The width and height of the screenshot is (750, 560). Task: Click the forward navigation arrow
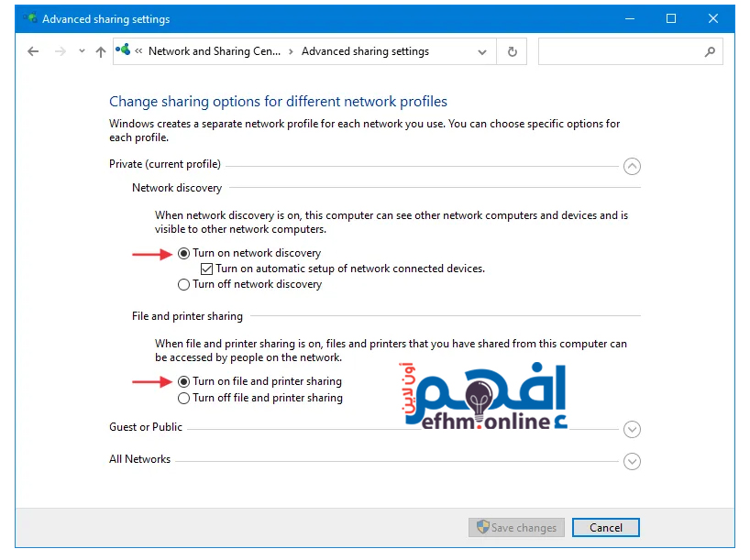coord(61,51)
